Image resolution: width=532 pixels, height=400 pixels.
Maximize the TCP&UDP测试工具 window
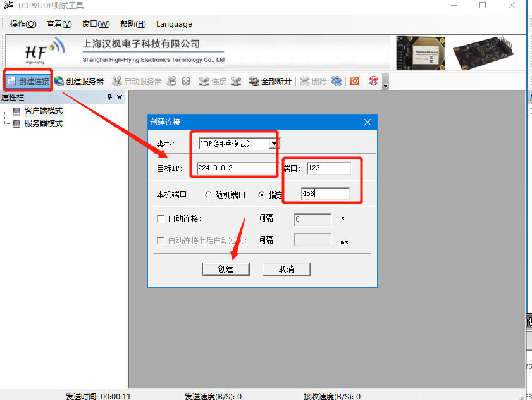click(483, 5)
